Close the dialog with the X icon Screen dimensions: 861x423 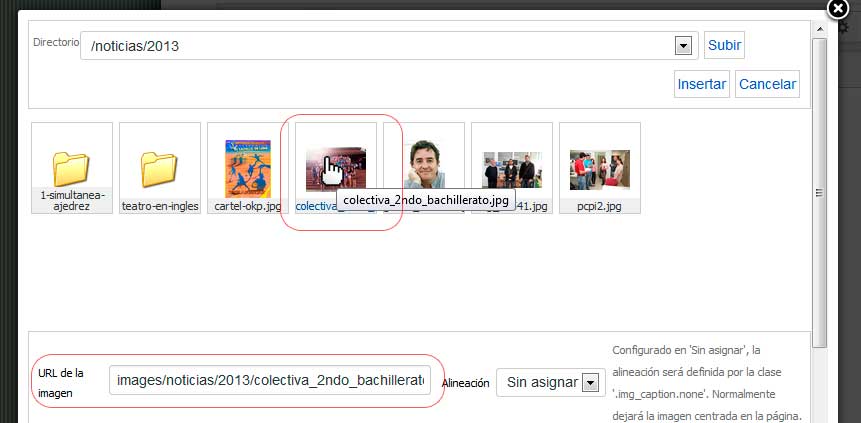tap(838, 9)
